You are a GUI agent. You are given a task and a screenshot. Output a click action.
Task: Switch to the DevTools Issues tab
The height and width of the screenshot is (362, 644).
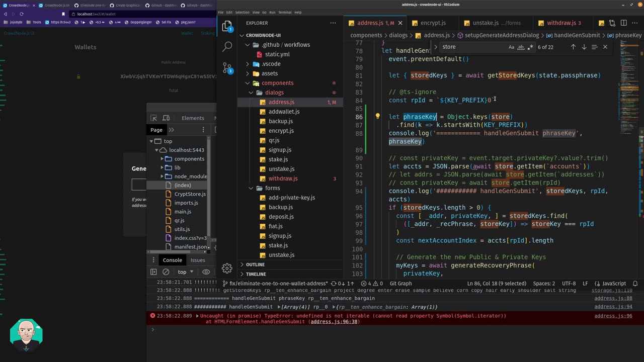[x=198, y=260]
